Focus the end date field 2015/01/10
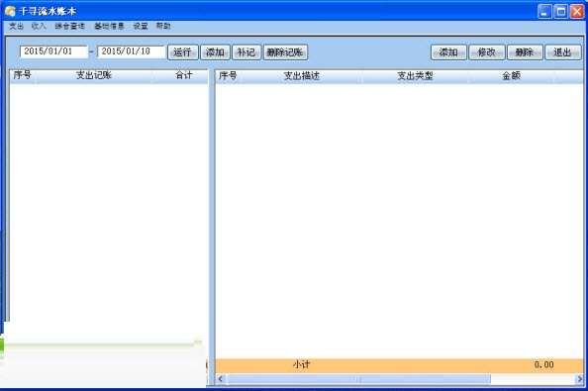This screenshot has height=391, width=588. click(x=131, y=51)
